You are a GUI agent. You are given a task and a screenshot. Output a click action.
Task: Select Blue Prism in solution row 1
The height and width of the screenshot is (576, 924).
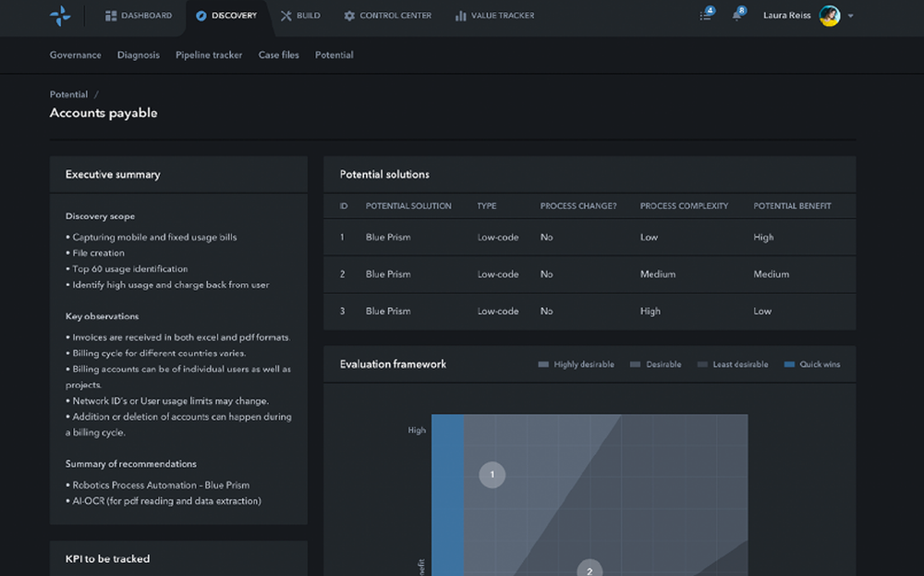tap(388, 237)
